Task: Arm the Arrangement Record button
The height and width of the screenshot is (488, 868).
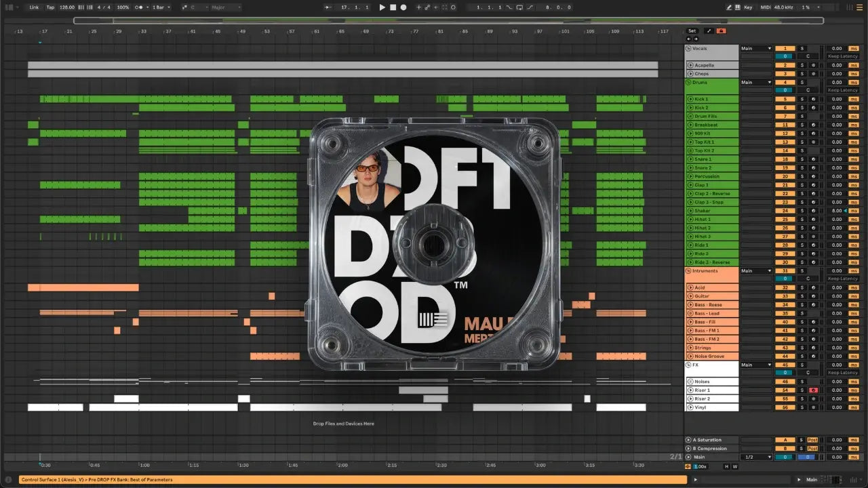Action: tap(403, 7)
